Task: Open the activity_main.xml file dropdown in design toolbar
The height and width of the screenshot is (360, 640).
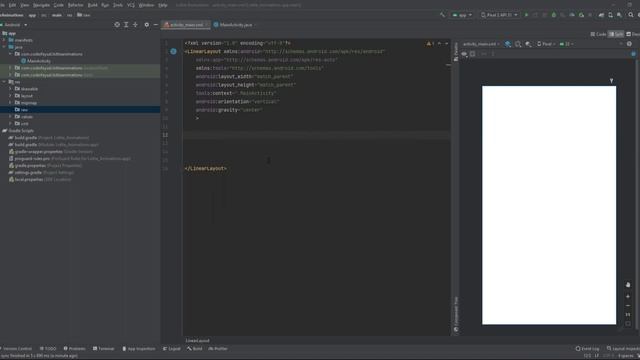Action: click(481, 44)
